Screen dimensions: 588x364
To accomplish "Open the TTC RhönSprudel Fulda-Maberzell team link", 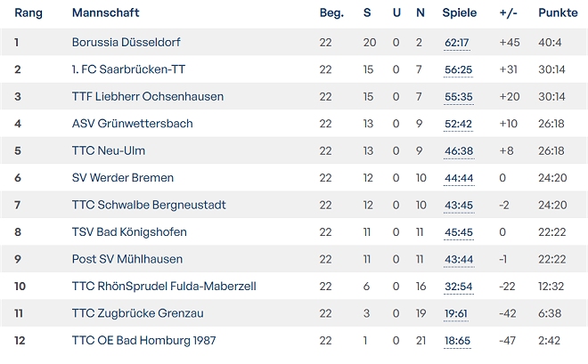I will (164, 287).
